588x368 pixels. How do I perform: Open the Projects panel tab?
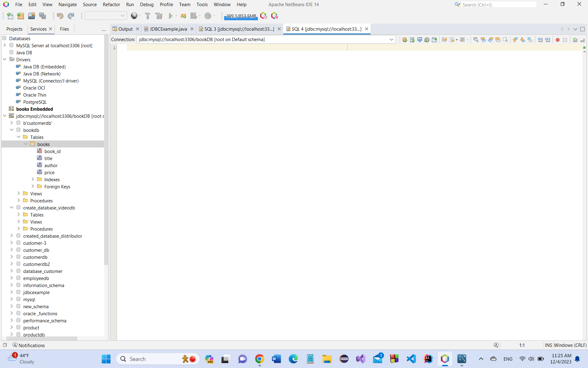click(14, 29)
